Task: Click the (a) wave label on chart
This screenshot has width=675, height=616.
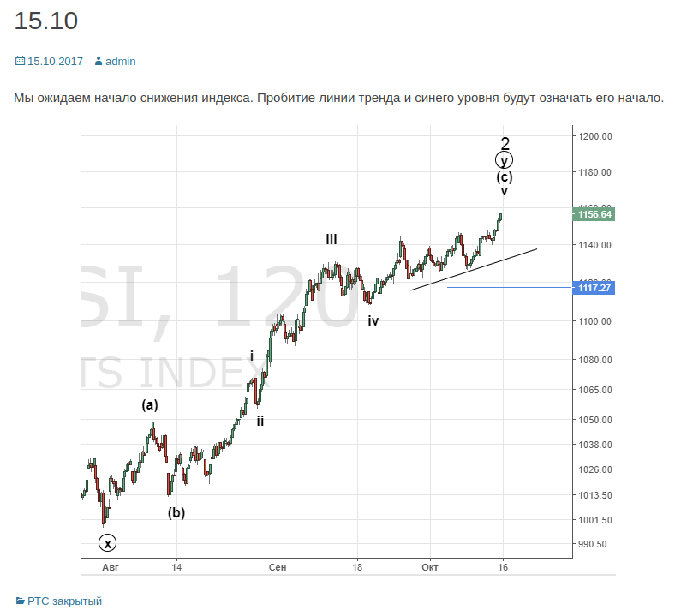Action: coord(150,405)
